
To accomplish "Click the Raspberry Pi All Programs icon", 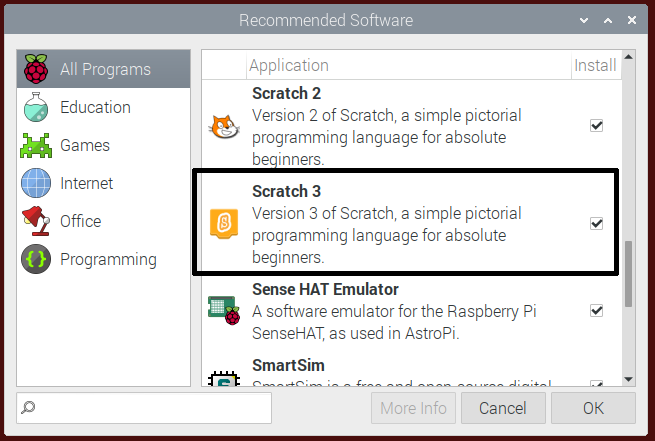I will [x=36, y=70].
